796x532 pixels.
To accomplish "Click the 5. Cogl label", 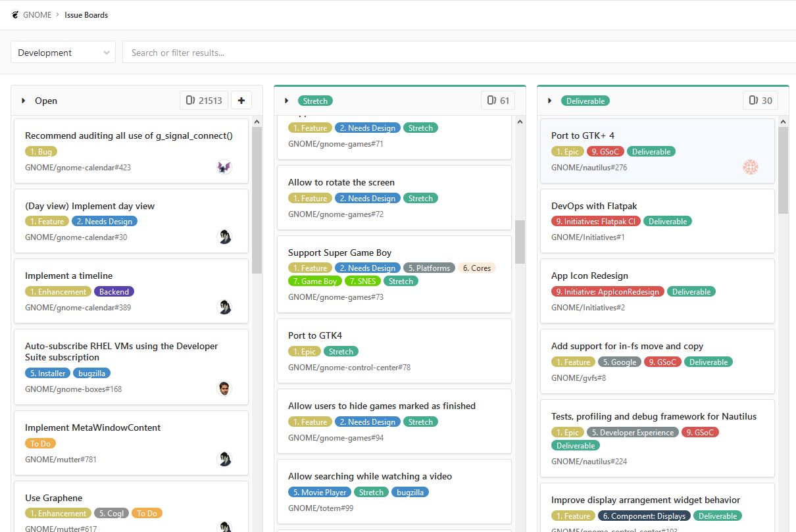I will pos(111,513).
